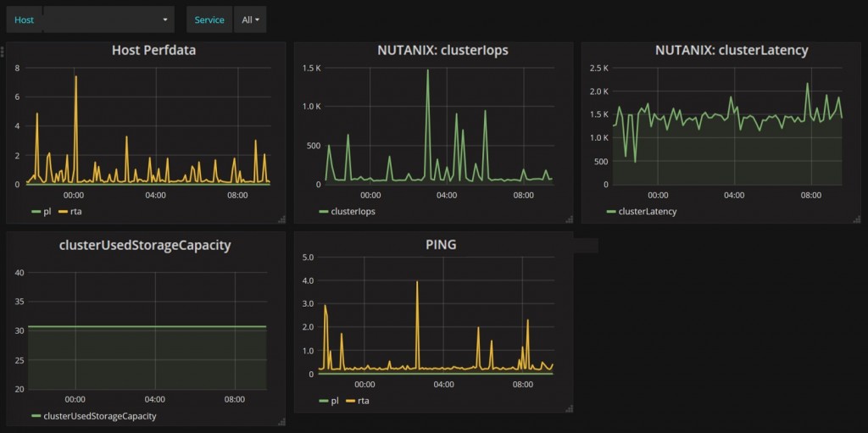Image resolution: width=868 pixels, height=433 pixels.
Task: Toggle pl series in PING legend
Action: [334, 400]
